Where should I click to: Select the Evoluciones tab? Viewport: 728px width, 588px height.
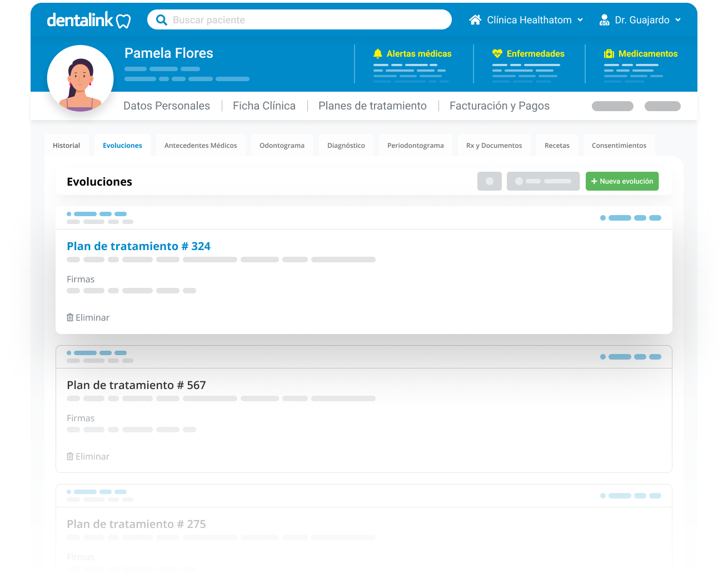pos(122,146)
